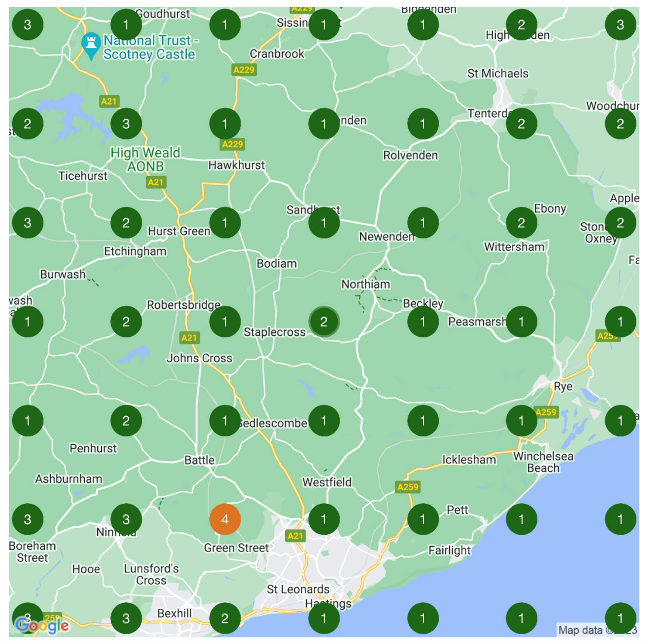The height and width of the screenshot is (644, 648).
Task: Click the High Weald AONB label
Action: [x=145, y=159]
